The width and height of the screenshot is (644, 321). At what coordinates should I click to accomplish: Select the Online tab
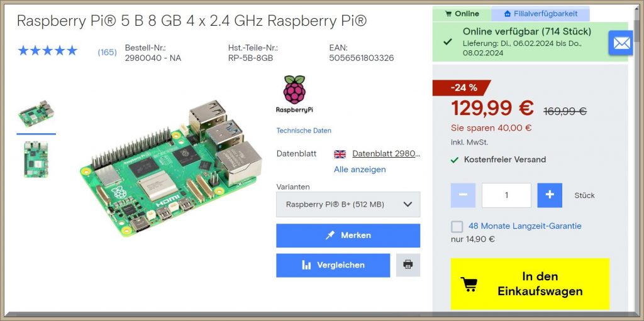point(462,14)
